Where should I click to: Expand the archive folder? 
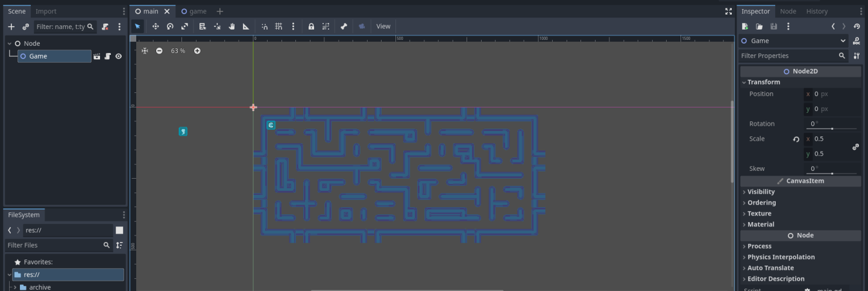[14, 287]
